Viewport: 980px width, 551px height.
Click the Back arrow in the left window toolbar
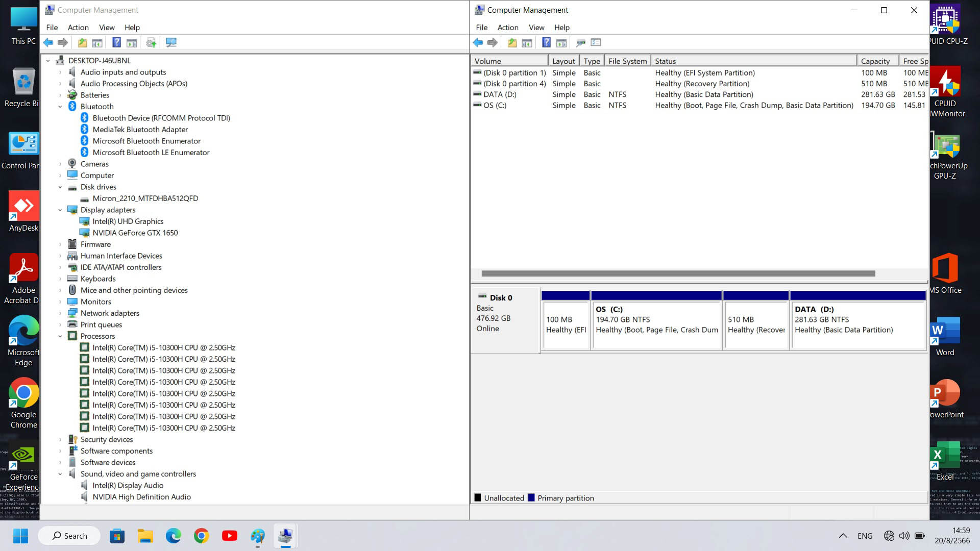pos(48,42)
